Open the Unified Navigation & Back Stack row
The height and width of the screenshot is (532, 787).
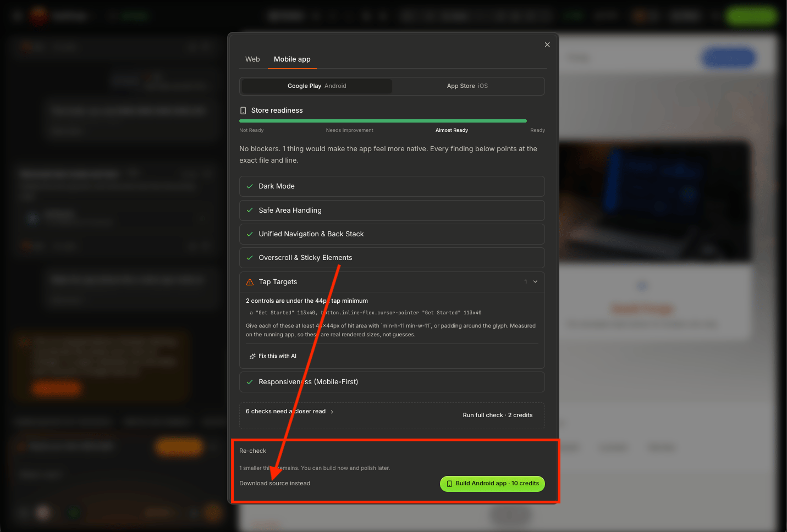[392, 234]
